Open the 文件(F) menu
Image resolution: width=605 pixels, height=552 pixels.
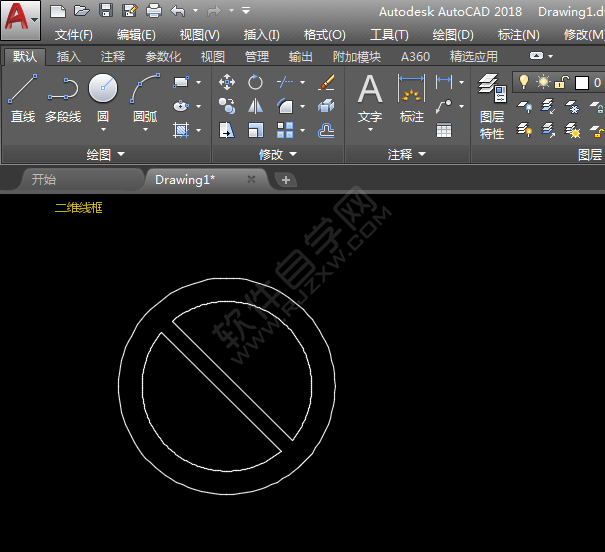click(x=74, y=35)
